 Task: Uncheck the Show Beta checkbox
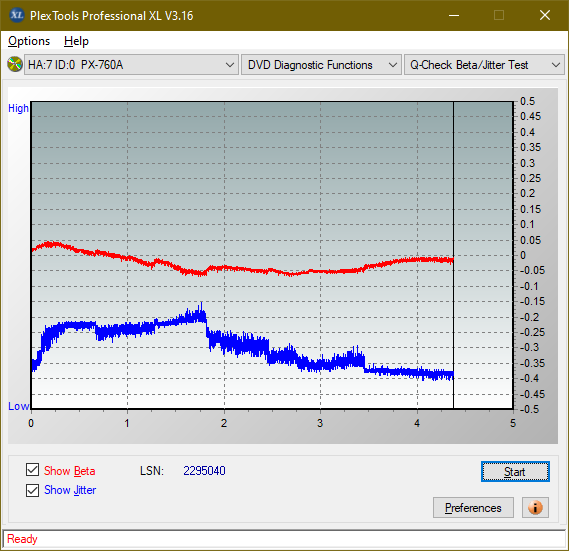click(x=33, y=469)
